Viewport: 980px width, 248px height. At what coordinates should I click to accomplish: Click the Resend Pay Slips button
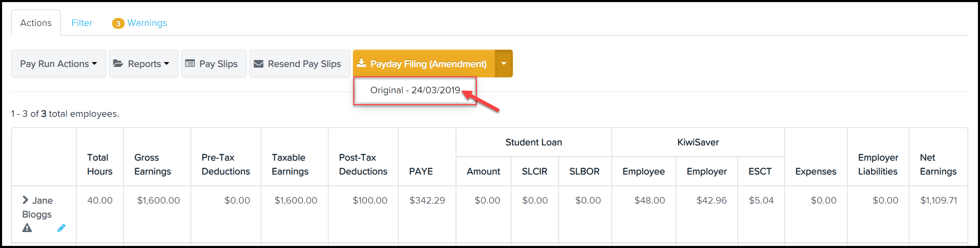click(x=299, y=63)
